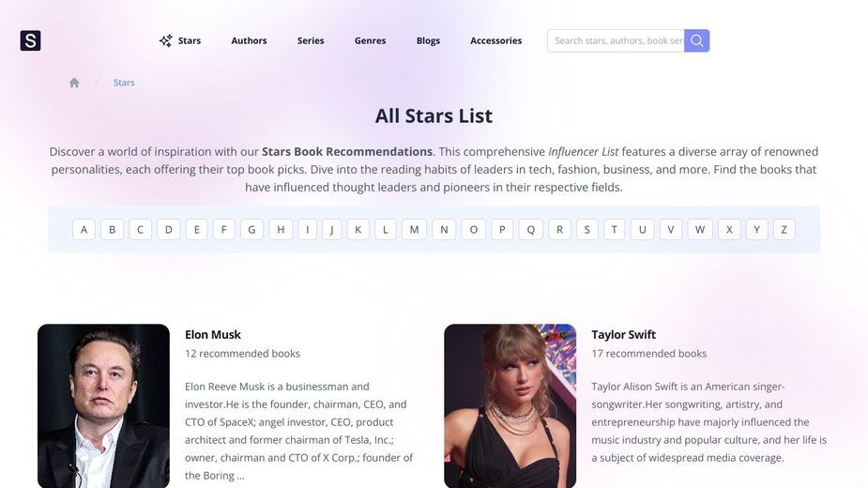Image resolution: width=868 pixels, height=488 pixels.
Task: Select letter M in the alphabet filter
Action: click(414, 229)
